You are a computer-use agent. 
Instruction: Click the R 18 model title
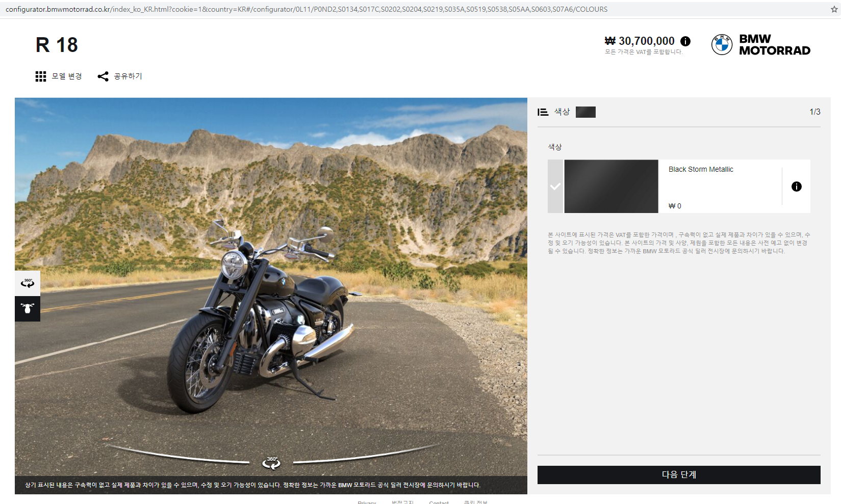click(57, 45)
